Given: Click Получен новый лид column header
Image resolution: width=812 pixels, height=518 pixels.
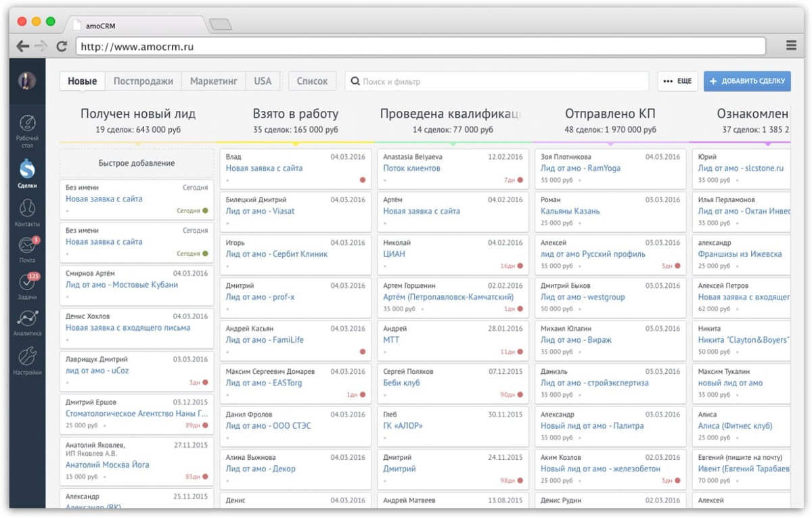Looking at the screenshot, I should pyautogui.click(x=138, y=114).
